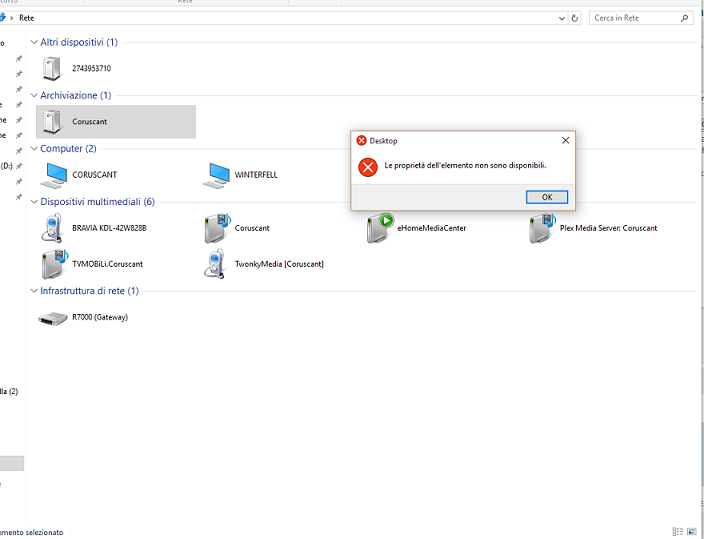
Task: Refresh the Rete network view
Action: [x=575, y=18]
